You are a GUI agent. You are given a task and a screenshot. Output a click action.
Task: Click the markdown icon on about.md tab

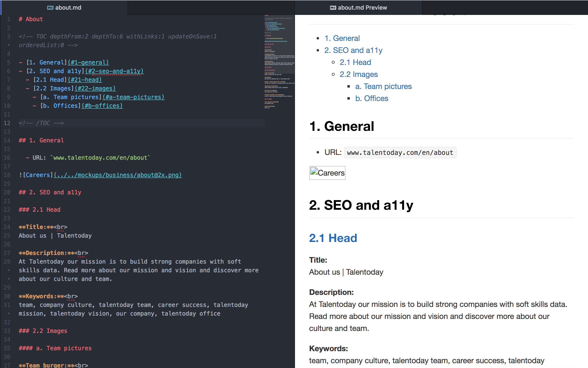point(50,8)
